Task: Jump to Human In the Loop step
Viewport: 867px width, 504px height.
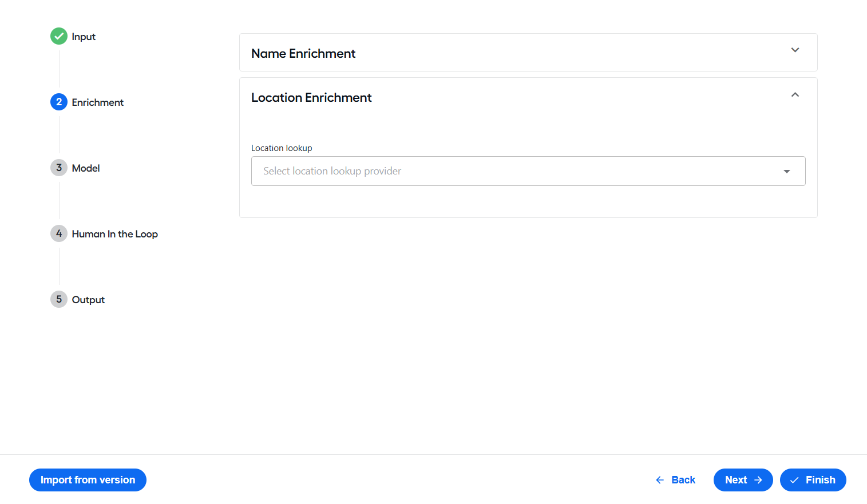Action: tap(115, 234)
